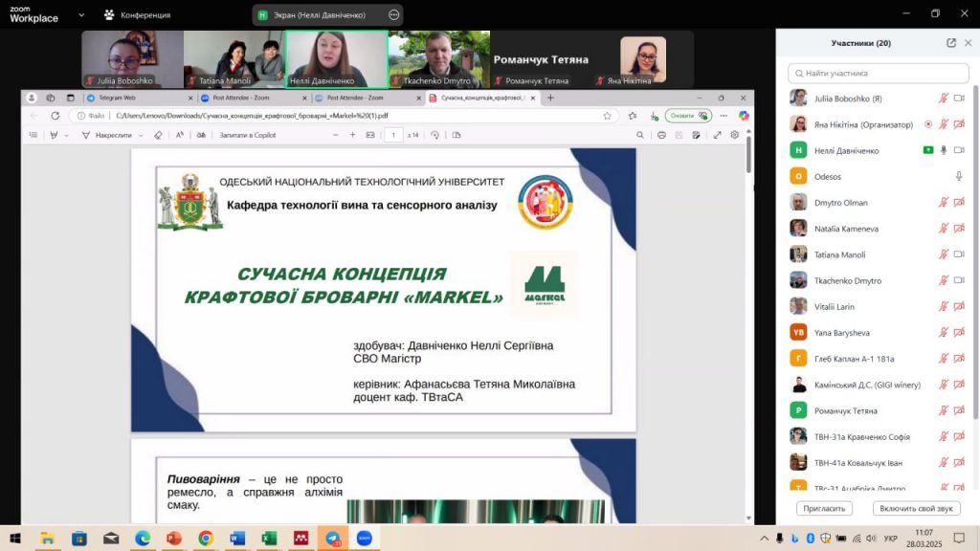Viewport: 980px width, 551px height.
Task: Toggle microphone icon for Odesos
Action: pyautogui.click(x=959, y=176)
